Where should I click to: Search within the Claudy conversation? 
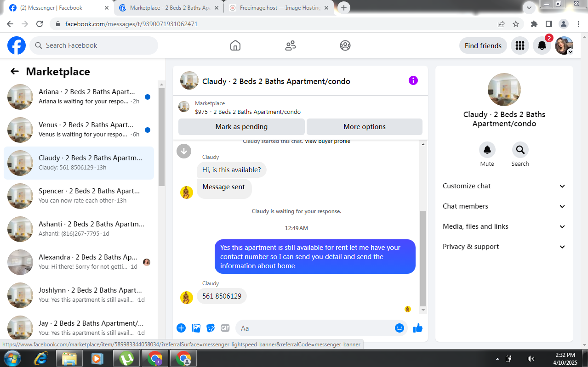click(x=520, y=150)
